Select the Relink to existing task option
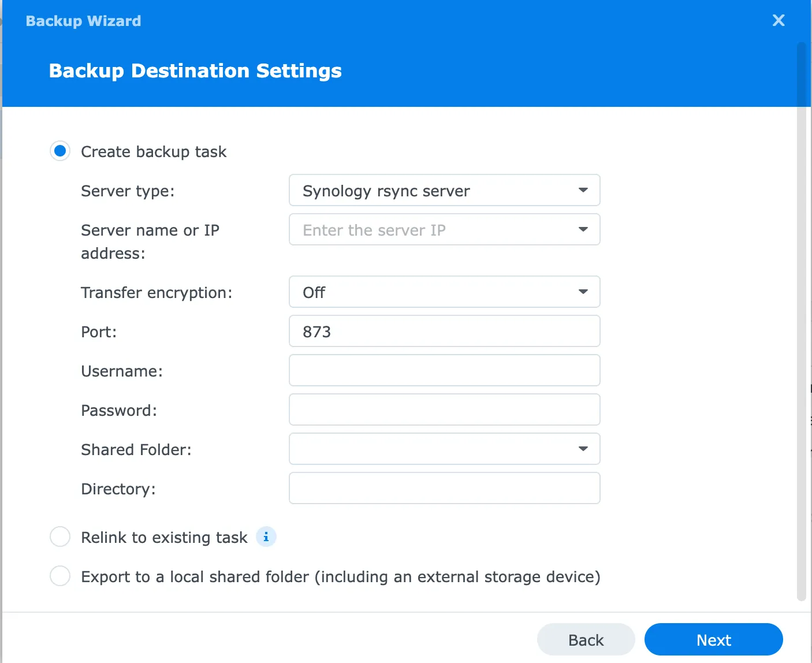Screen dimensions: 812x663 click(x=60, y=537)
